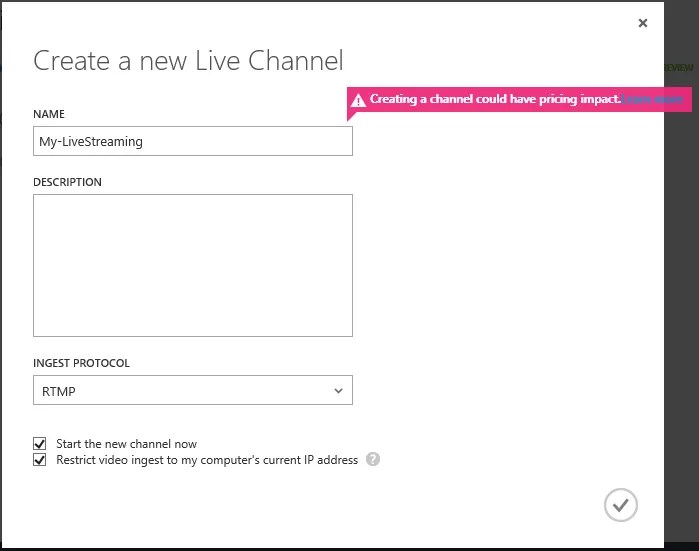This screenshot has height=551, width=699.
Task: Open the Learn more link in pink banner
Action: [652, 99]
